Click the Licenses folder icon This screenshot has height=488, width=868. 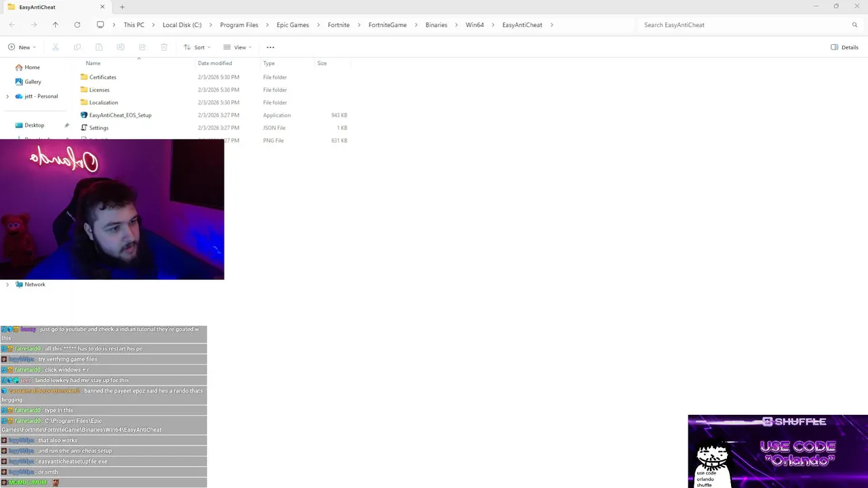(84, 89)
